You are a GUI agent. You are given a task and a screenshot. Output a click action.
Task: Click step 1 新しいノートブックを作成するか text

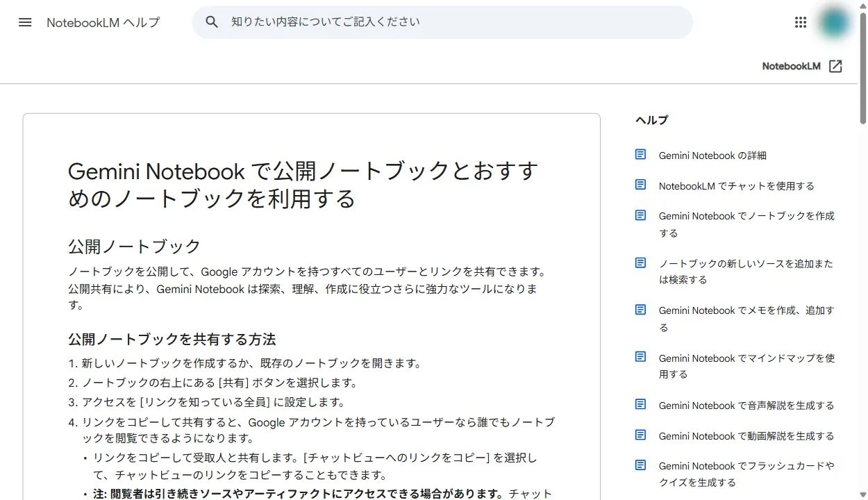click(x=251, y=363)
